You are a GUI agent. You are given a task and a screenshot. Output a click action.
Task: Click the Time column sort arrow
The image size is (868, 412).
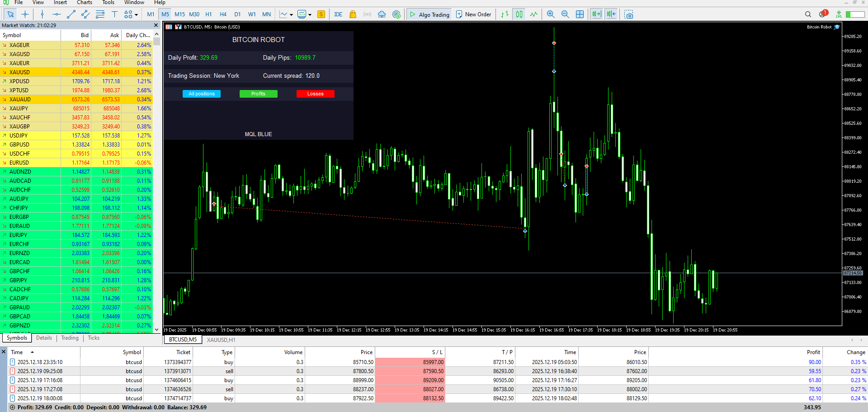[x=32, y=352]
